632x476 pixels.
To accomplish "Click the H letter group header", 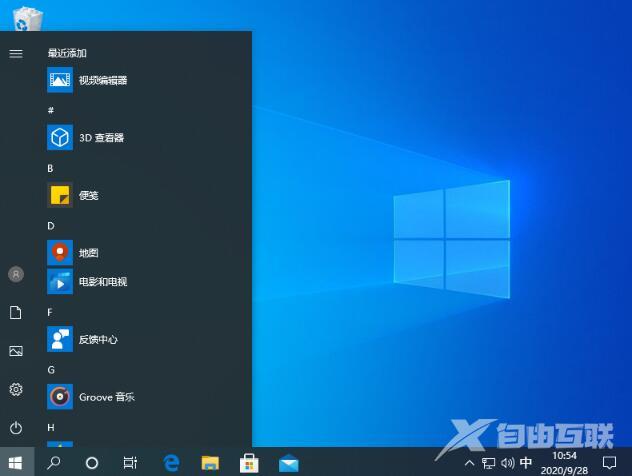I will tap(51, 427).
